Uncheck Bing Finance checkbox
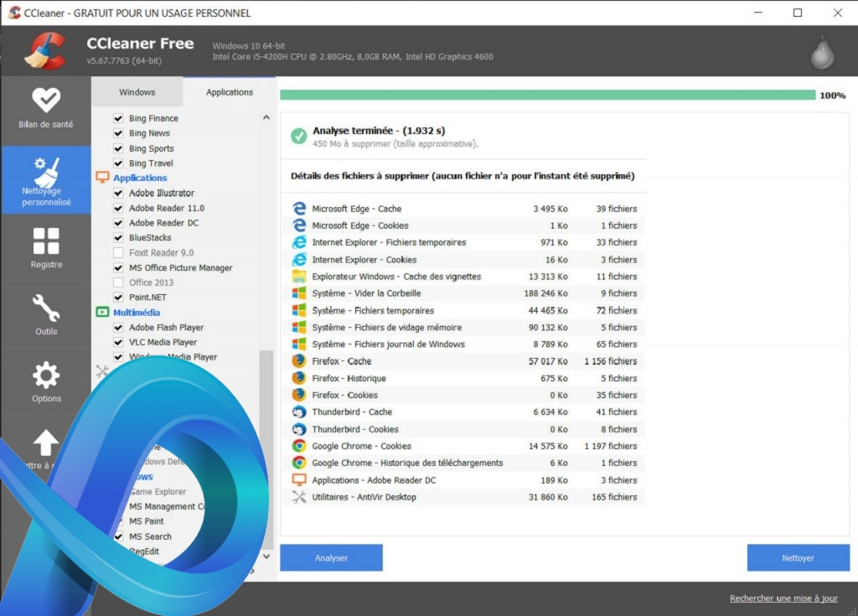The width and height of the screenshot is (858, 616). pyautogui.click(x=118, y=118)
